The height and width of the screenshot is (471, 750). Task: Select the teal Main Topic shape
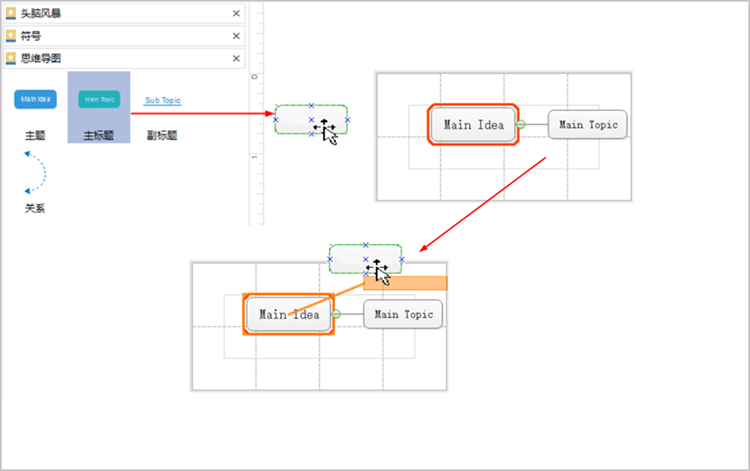[x=99, y=99]
